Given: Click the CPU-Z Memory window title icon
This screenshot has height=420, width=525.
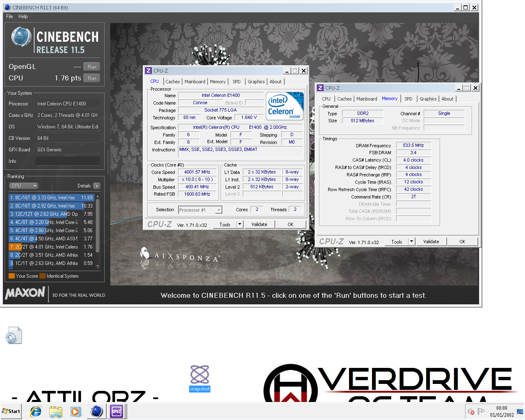Looking at the screenshot, I should (320, 88).
